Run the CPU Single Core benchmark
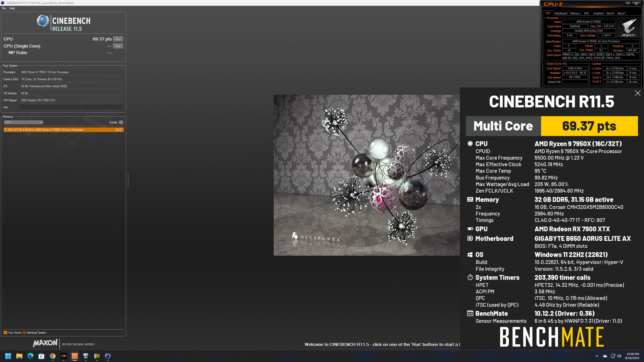 (x=118, y=46)
